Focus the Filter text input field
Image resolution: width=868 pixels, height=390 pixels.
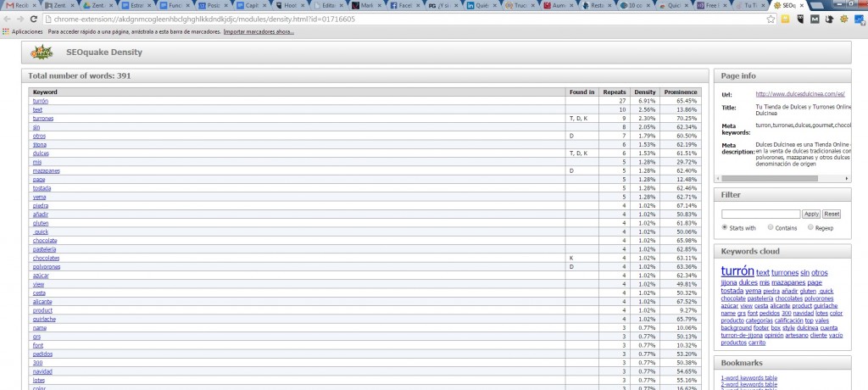760,214
